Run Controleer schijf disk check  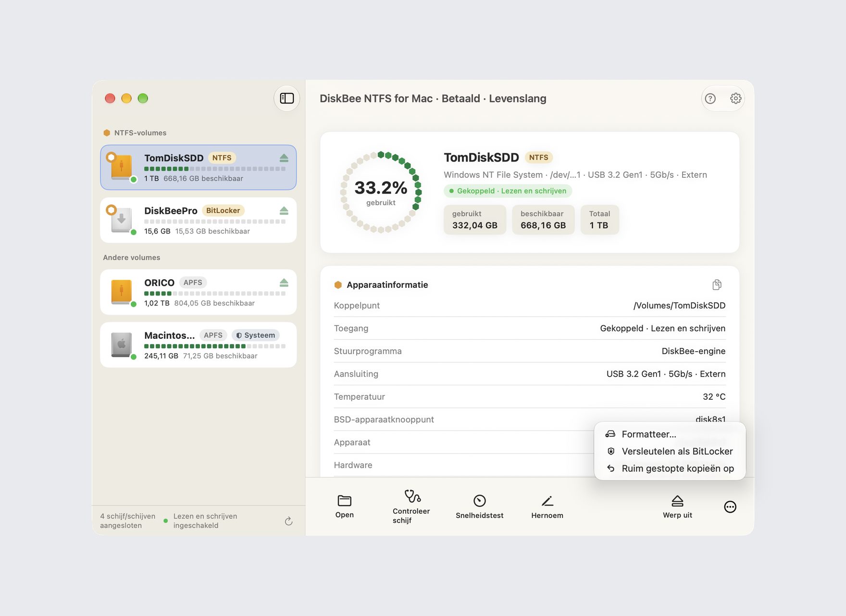411,506
